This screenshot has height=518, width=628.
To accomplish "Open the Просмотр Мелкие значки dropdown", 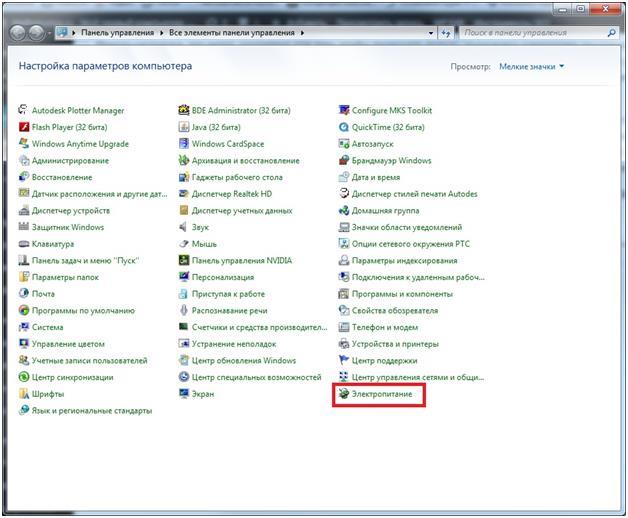I will click(x=531, y=67).
